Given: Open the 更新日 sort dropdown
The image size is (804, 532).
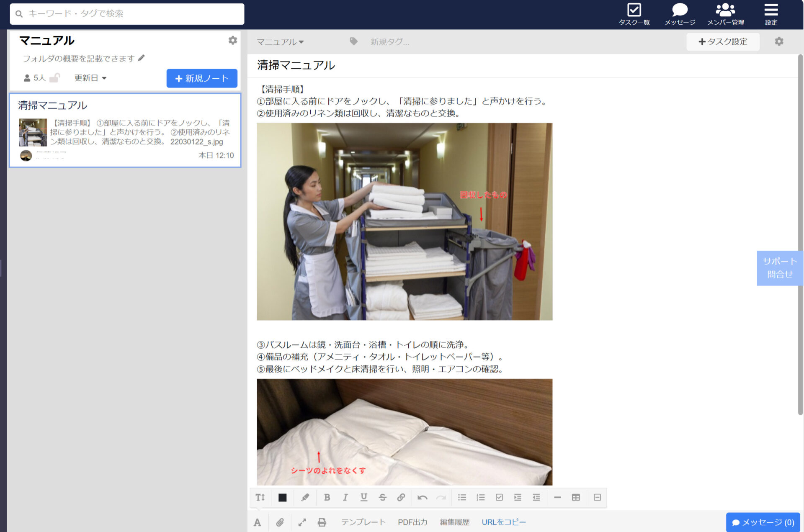Looking at the screenshot, I should (90, 78).
